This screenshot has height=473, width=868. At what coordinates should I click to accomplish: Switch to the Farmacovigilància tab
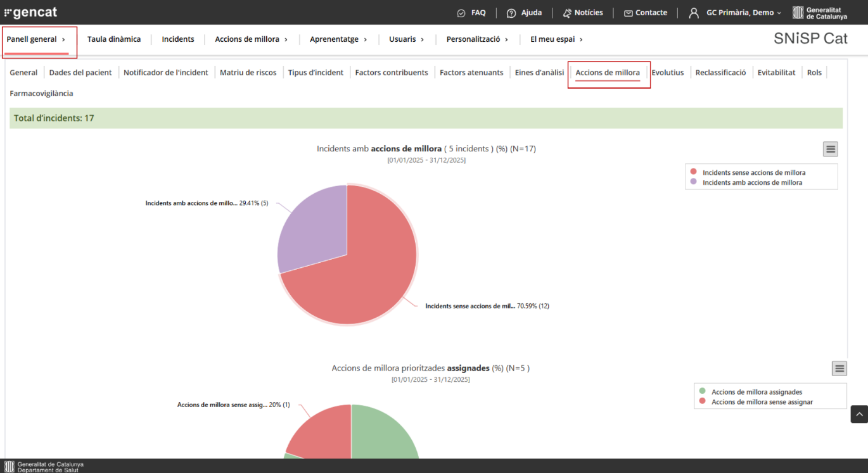41,94
